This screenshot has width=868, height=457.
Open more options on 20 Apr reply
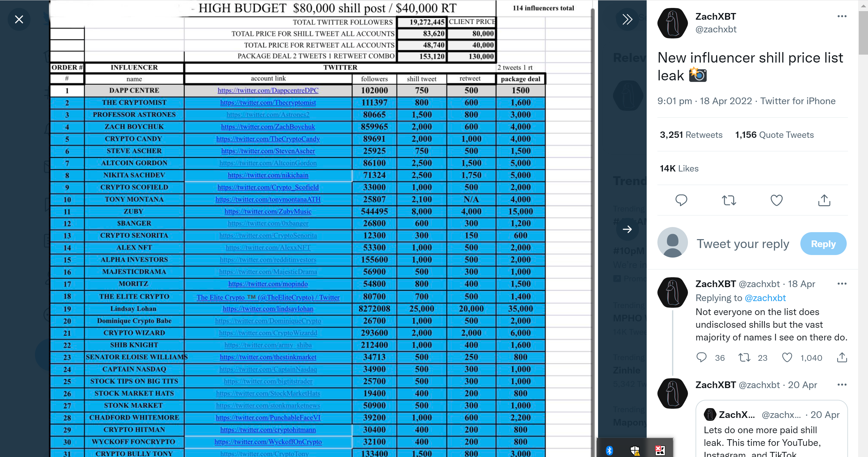click(842, 385)
